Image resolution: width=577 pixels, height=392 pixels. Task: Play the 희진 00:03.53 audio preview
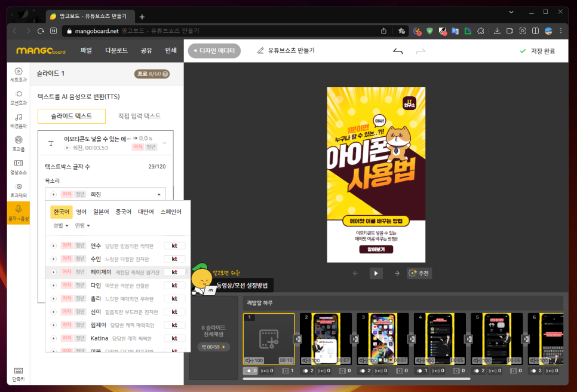click(x=67, y=148)
